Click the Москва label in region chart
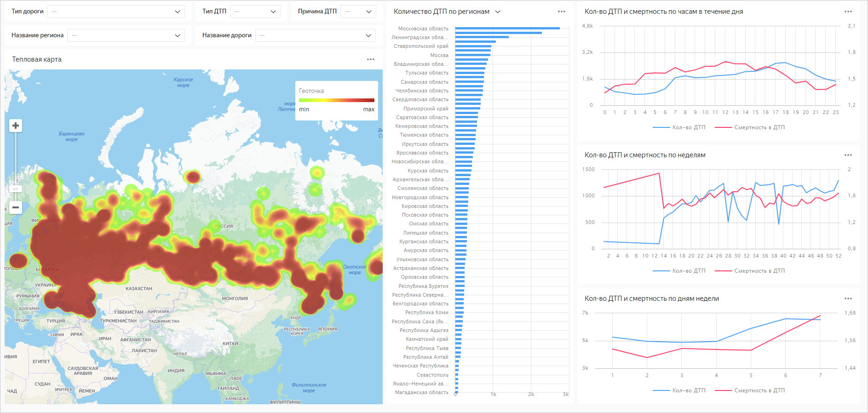868x413 pixels. 439,55
